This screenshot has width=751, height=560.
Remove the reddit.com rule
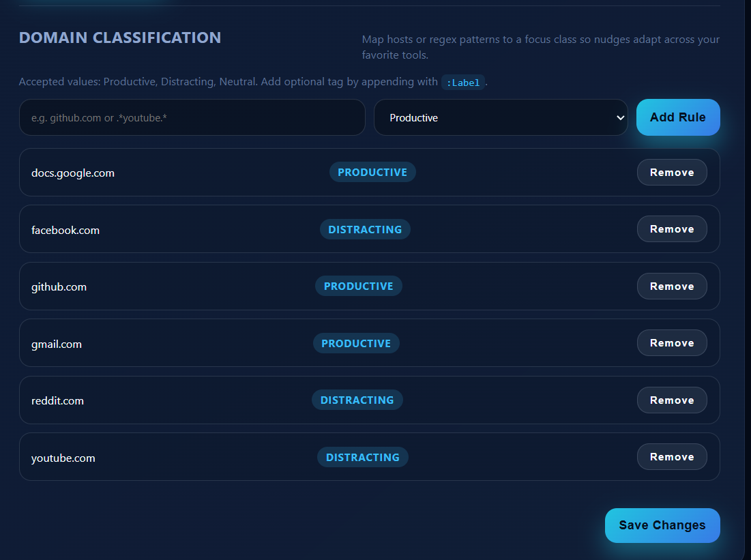pyautogui.click(x=671, y=400)
